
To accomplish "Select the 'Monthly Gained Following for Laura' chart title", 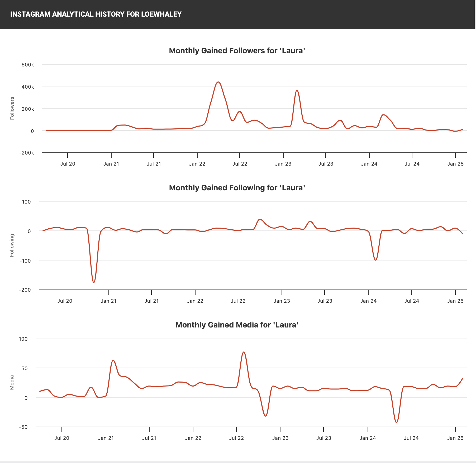I will [x=237, y=188].
